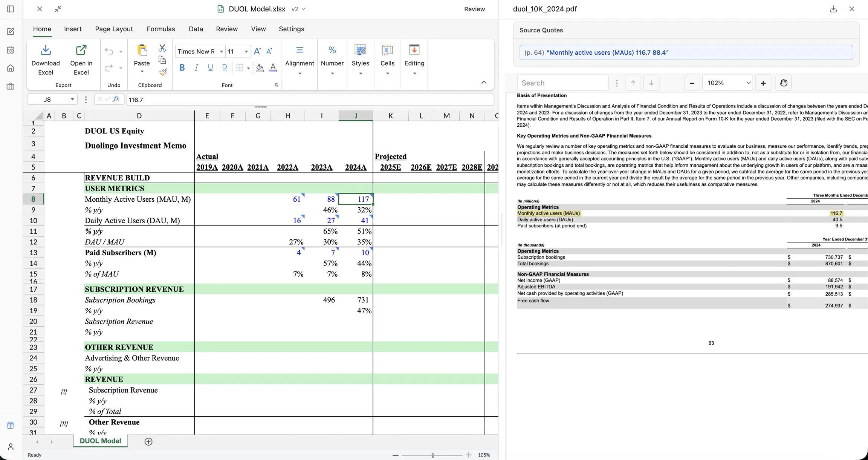This screenshot has height=460, width=868.
Task: Open the Editing menu
Action: pyautogui.click(x=414, y=60)
